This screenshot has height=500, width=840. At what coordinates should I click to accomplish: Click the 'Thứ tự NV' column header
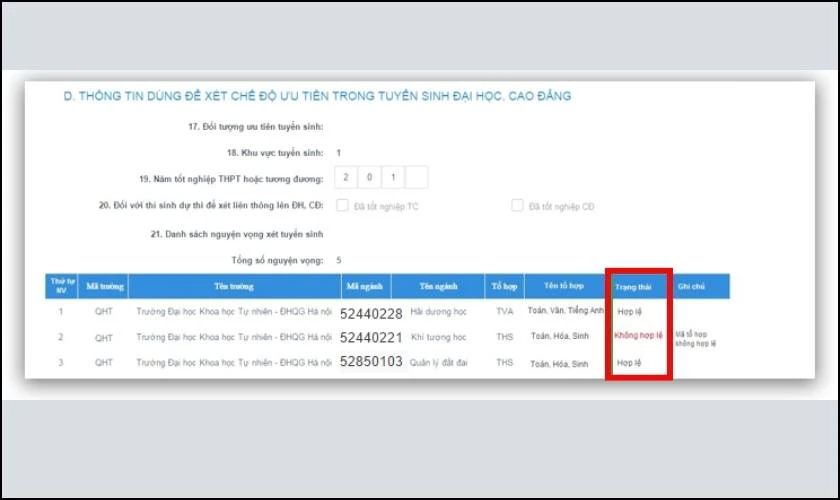60,286
